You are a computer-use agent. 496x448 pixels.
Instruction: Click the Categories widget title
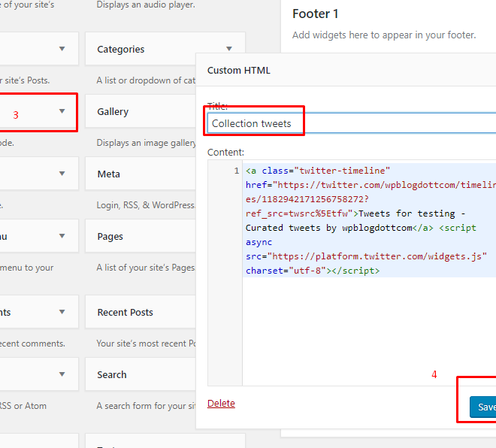point(120,50)
